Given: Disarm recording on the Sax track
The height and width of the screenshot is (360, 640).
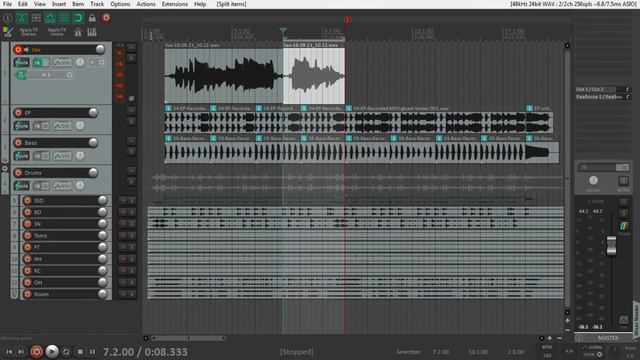Looking at the screenshot, I should 18,50.
